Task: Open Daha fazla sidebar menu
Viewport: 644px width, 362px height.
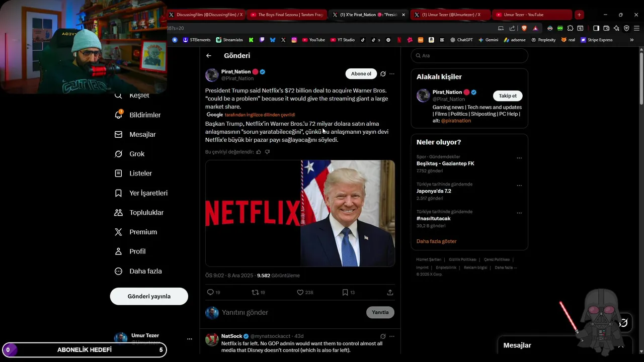Action: point(138,271)
